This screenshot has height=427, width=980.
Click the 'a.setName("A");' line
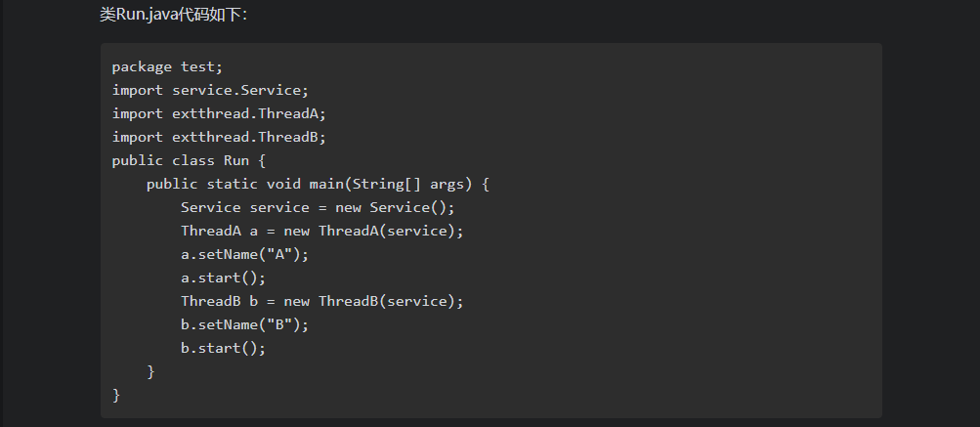coord(244,254)
